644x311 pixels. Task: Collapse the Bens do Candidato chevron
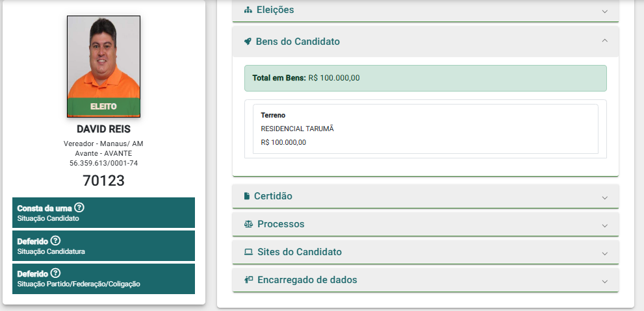click(604, 41)
